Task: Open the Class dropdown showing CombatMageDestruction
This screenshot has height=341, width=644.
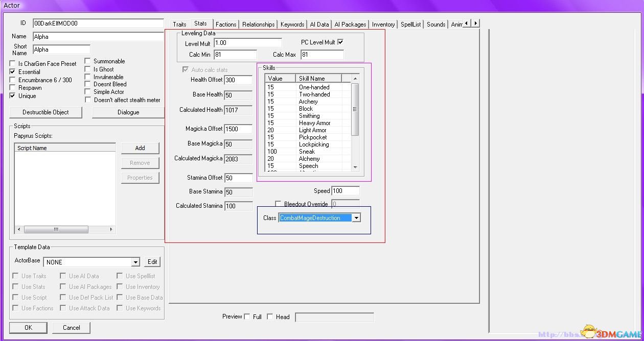Action: (x=357, y=218)
